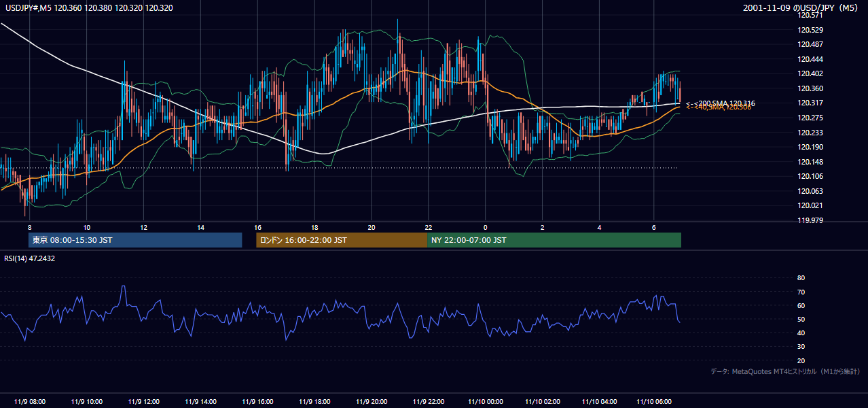Click price level 120.529 on the axis
This screenshot has height=408, width=868.
click(810, 30)
